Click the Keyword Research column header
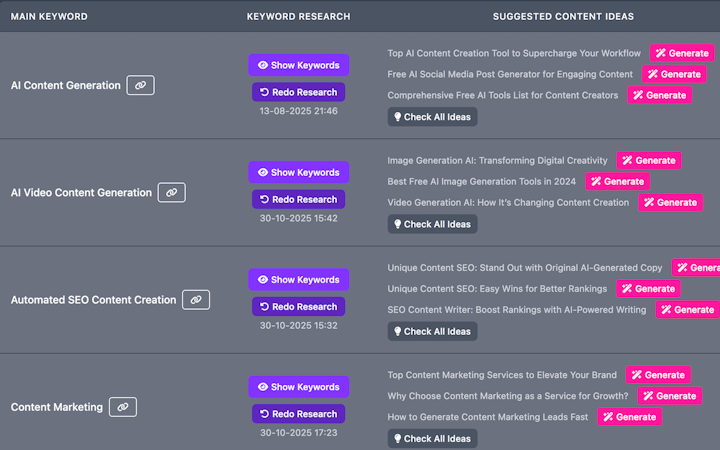Viewport: 720px width, 450px height. [x=299, y=17]
